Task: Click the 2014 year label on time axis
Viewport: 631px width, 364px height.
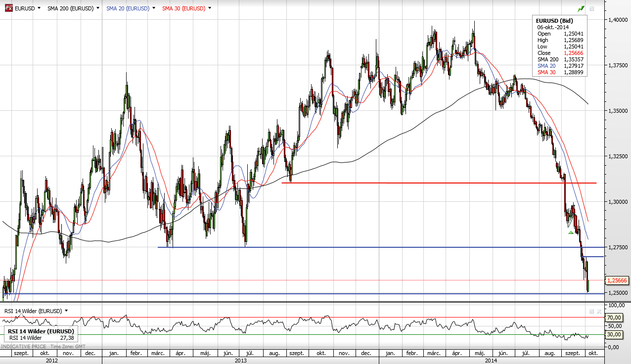Action: tap(491, 361)
